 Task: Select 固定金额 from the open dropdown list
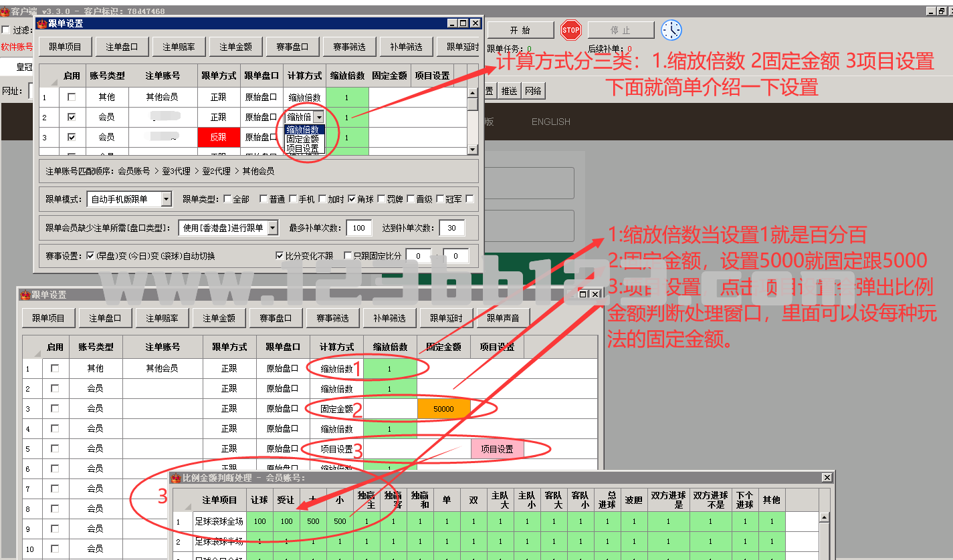303,139
